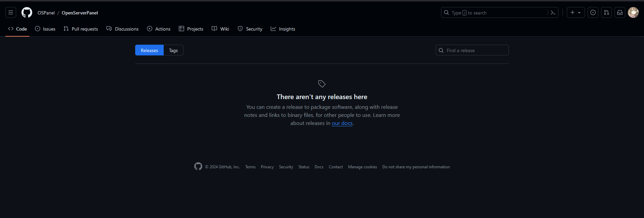
Task: Open pull requests icon in header
Action: 606,13
